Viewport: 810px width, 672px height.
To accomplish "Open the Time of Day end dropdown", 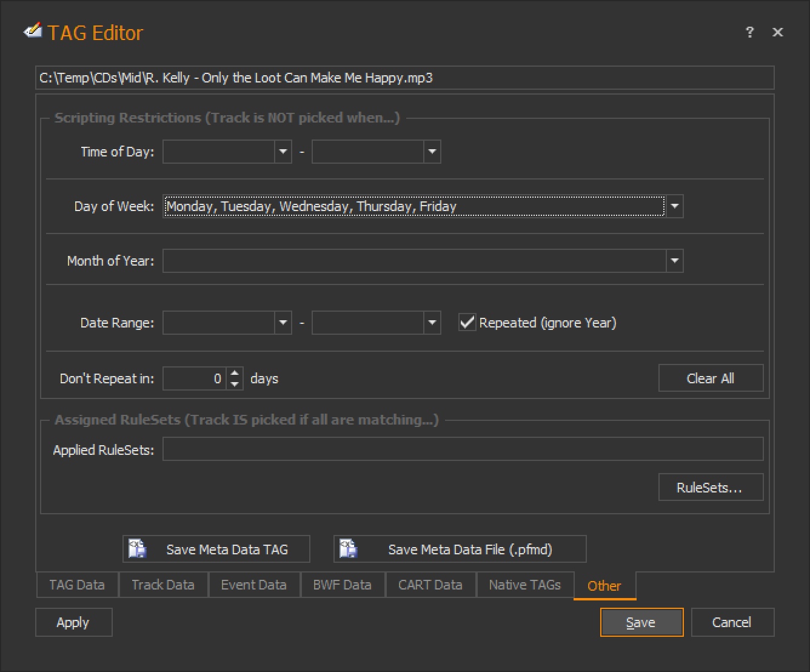I will point(432,152).
